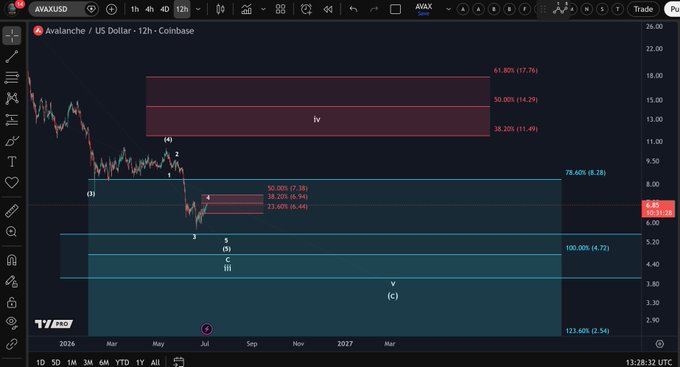Viewport: 680px width, 367px height.
Task: Select the crosshair cursor tool
Action: 12,36
